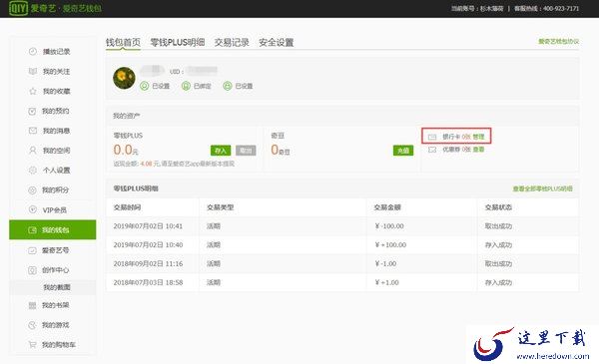This screenshot has width=599, height=364.
Task: Click the 创作中心 icon in sidebar
Action: pos(33,270)
